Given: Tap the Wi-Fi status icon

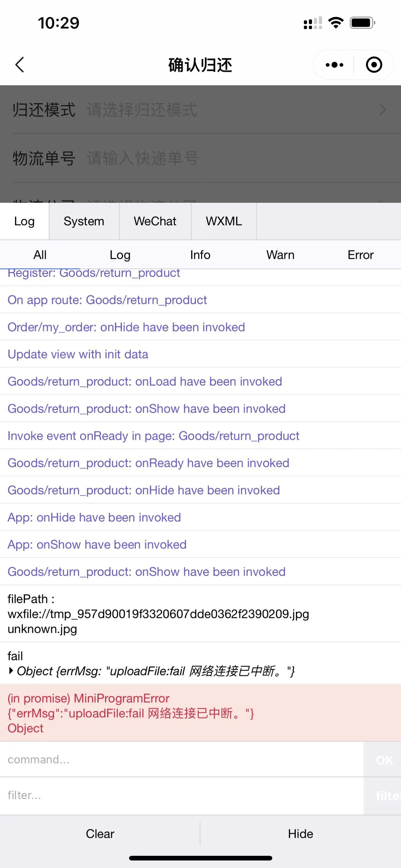Looking at the screenshot, I should (x=336, y=23).
